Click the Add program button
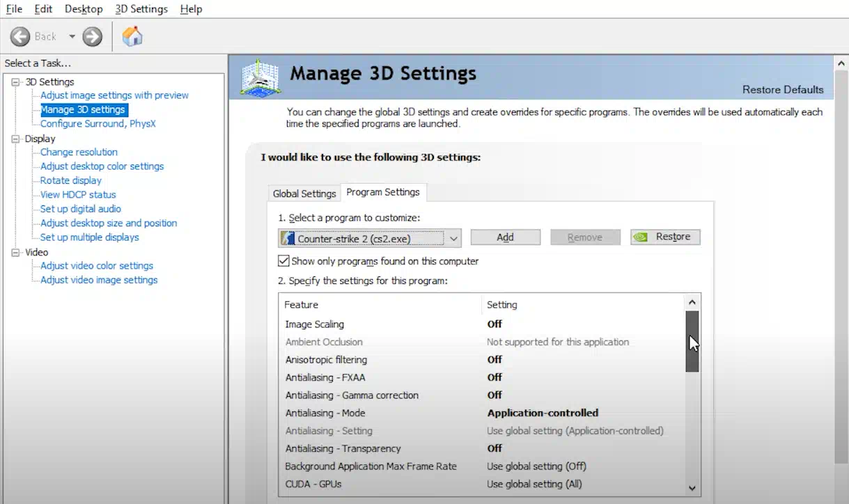The image size is (849, 504). [x=505, y=237]
